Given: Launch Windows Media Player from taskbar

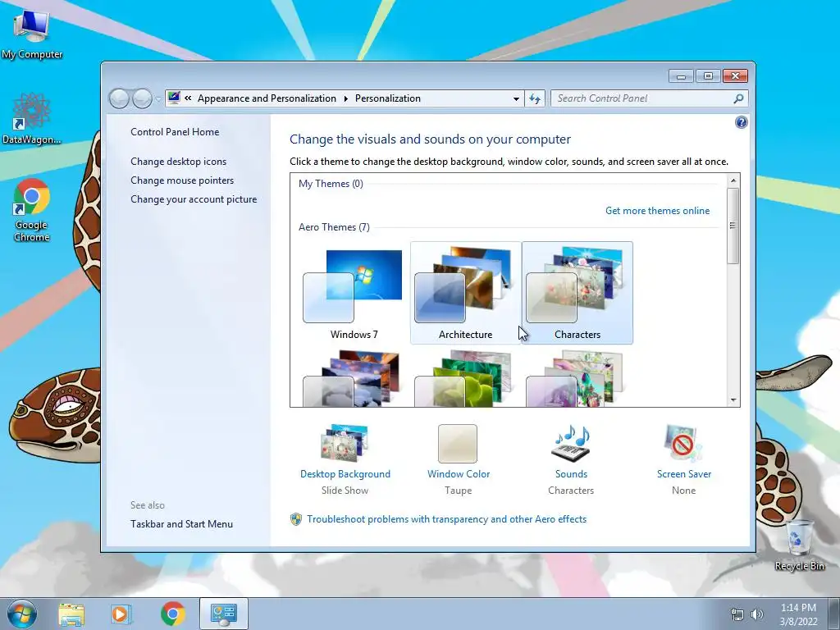Looking at the screenshot, I should click(x=121, y=614).
